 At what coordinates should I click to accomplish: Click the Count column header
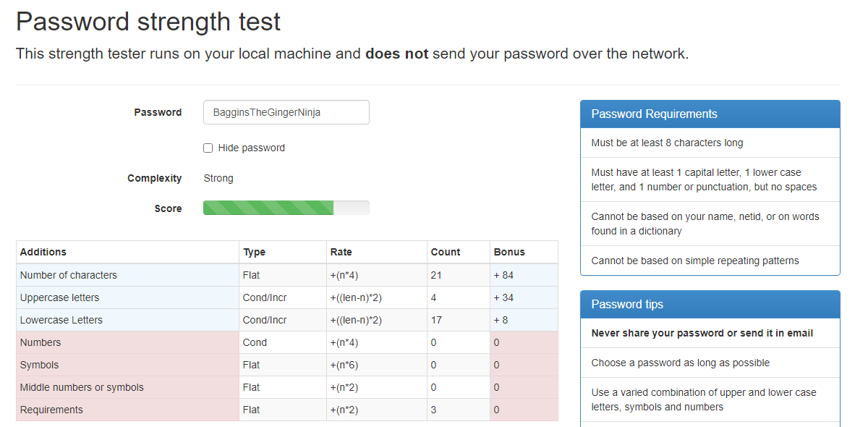(446, 252)
